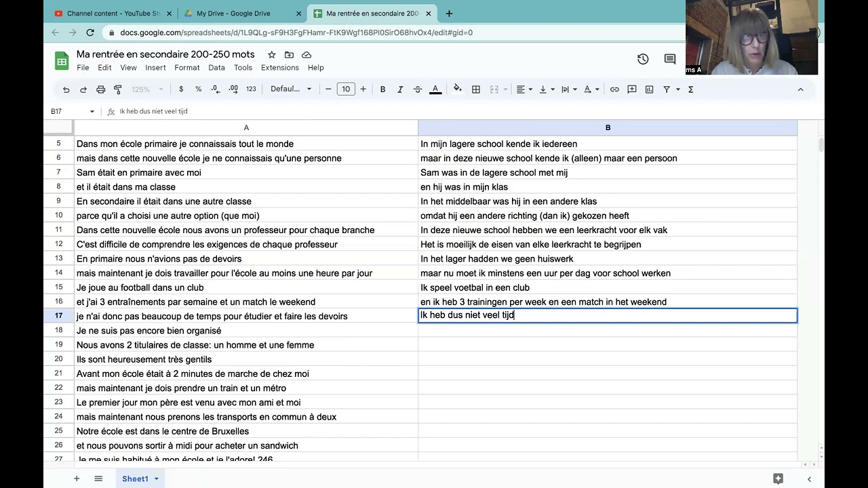868x488 pixels.
Task: Toggle bold formatting
Action: click(x=382, y=89)
